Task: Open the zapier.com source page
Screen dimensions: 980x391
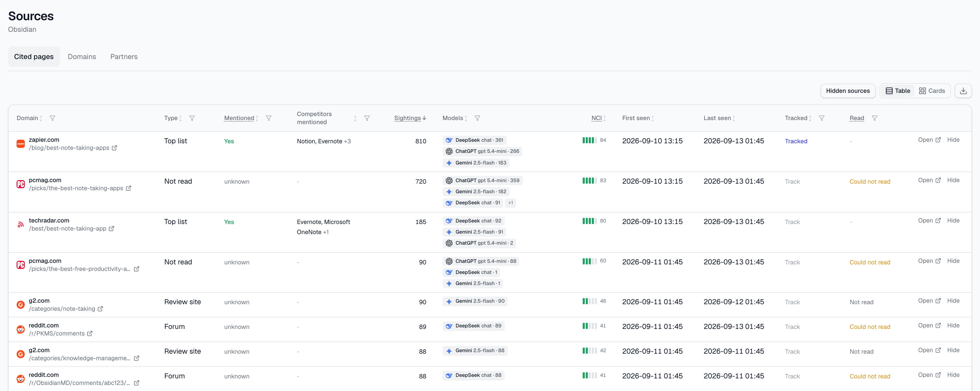Action: (929, 140)
